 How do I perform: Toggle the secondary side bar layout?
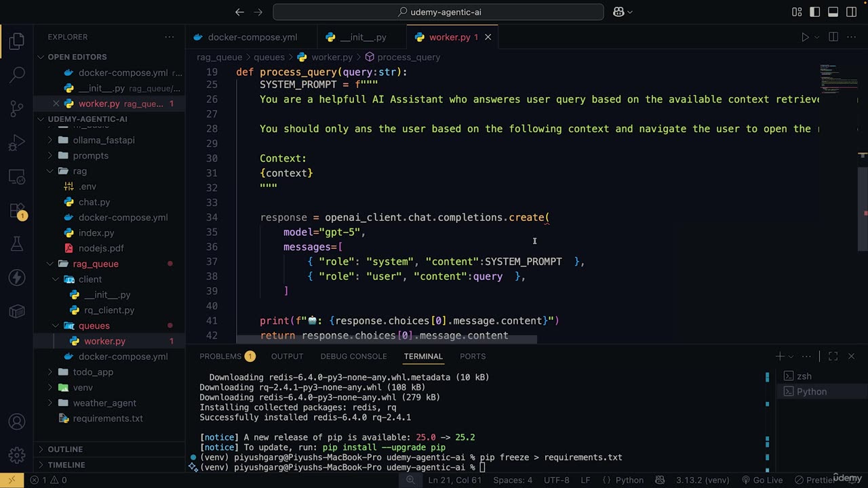(x=851, y=12)
